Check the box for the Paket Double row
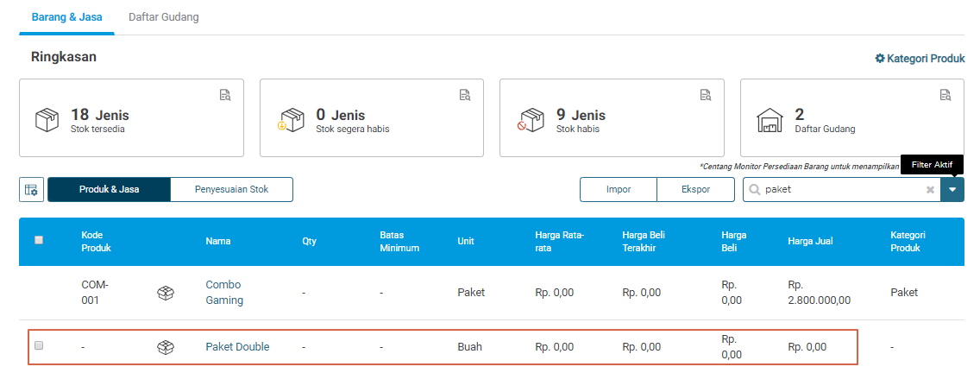Image resolution: width=980 pixels, height=373 pixels. tap(39, 345)
